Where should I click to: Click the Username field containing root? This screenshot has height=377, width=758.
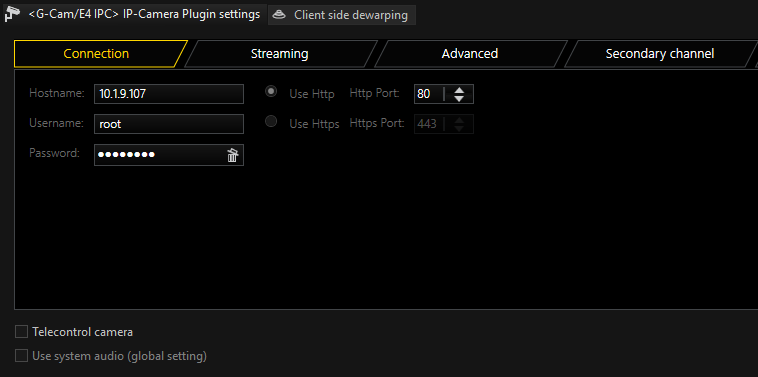pos(169,124)
